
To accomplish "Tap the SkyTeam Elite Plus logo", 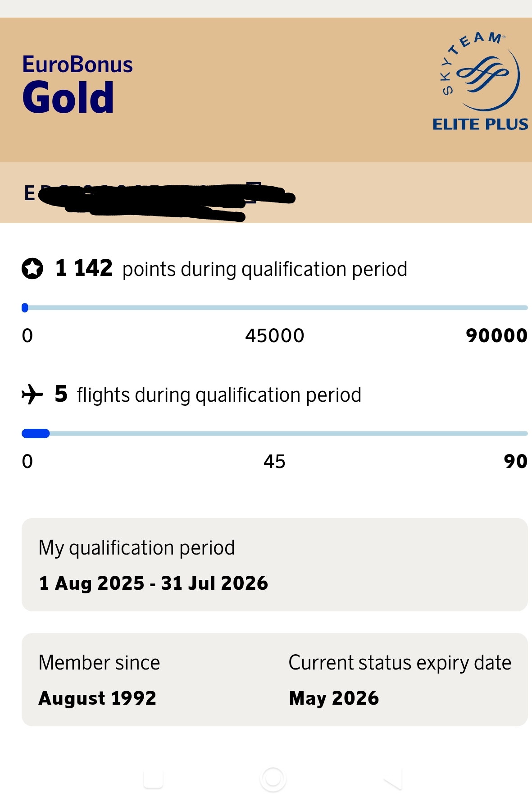I will [480, 82].
